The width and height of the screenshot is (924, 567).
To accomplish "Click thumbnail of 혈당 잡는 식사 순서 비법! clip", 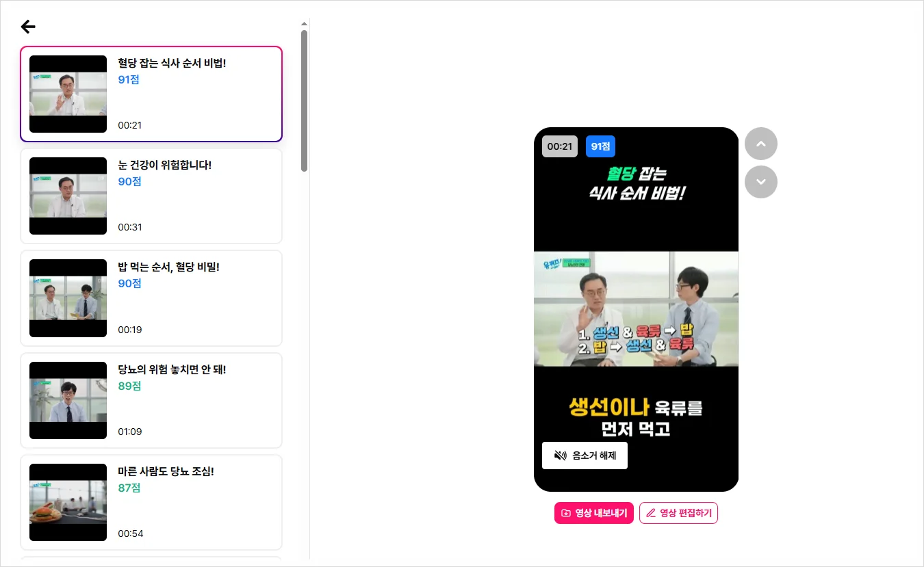I will point(68,94).
